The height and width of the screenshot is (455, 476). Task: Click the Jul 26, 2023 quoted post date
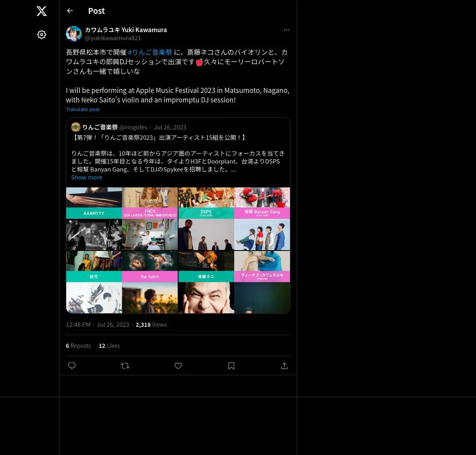170,127
